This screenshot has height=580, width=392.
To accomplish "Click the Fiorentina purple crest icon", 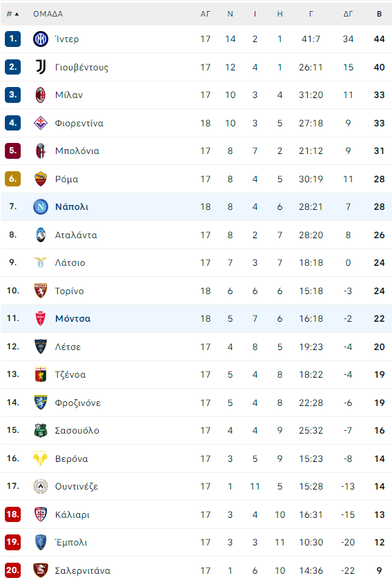I will click(x=40, y=123).
